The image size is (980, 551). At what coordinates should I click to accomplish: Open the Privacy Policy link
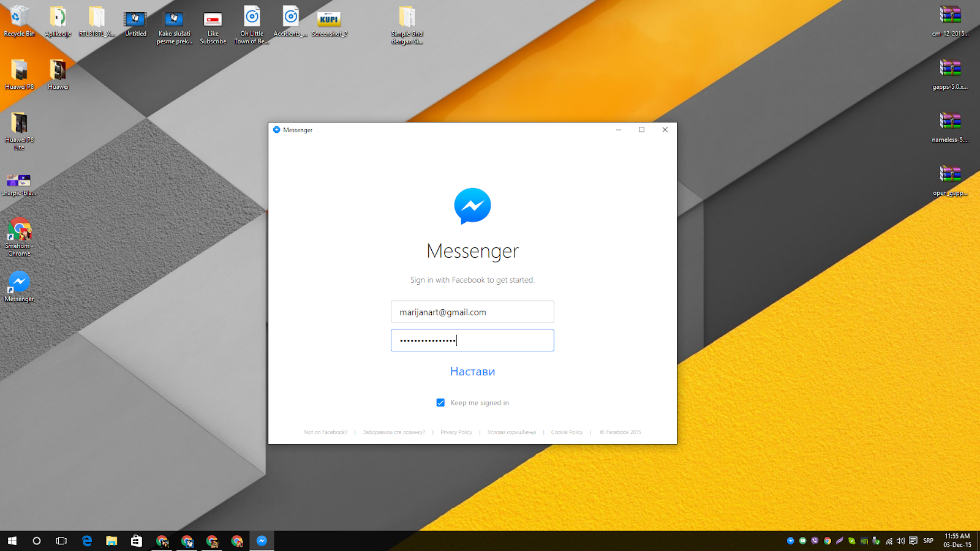(x=456, y=432)
